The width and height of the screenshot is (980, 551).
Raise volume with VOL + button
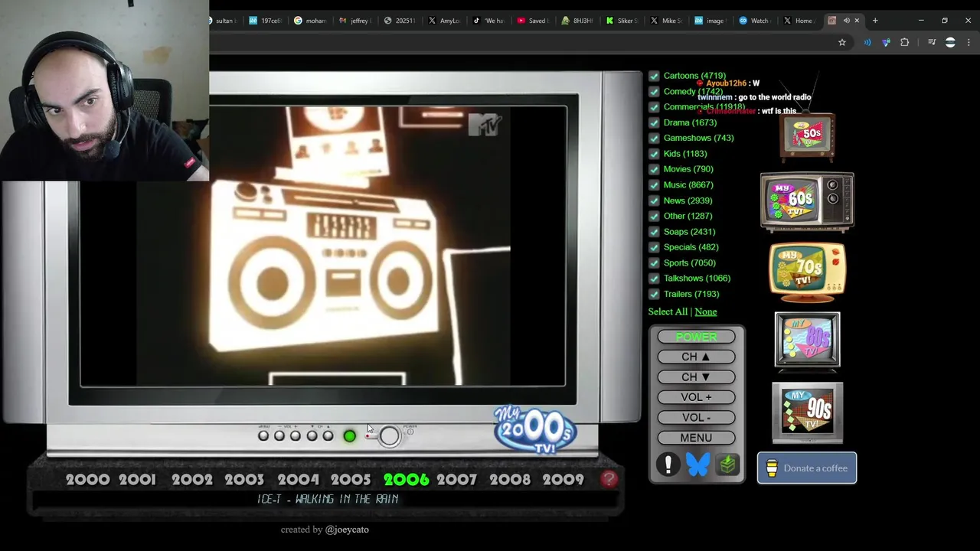click(x=696, y=397)
